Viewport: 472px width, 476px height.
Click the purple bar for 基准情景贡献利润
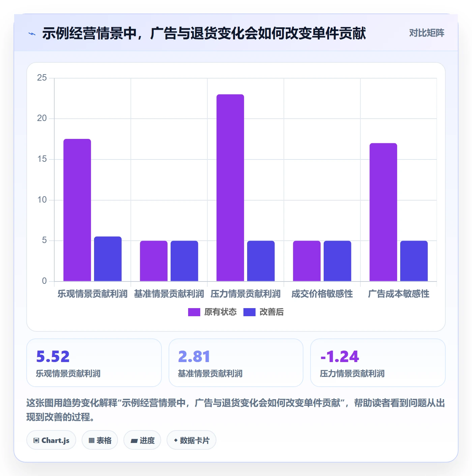(x=154, y=261)
